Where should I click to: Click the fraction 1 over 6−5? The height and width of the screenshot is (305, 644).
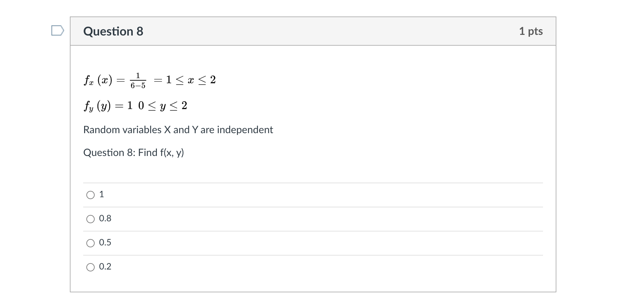point(138,81)
